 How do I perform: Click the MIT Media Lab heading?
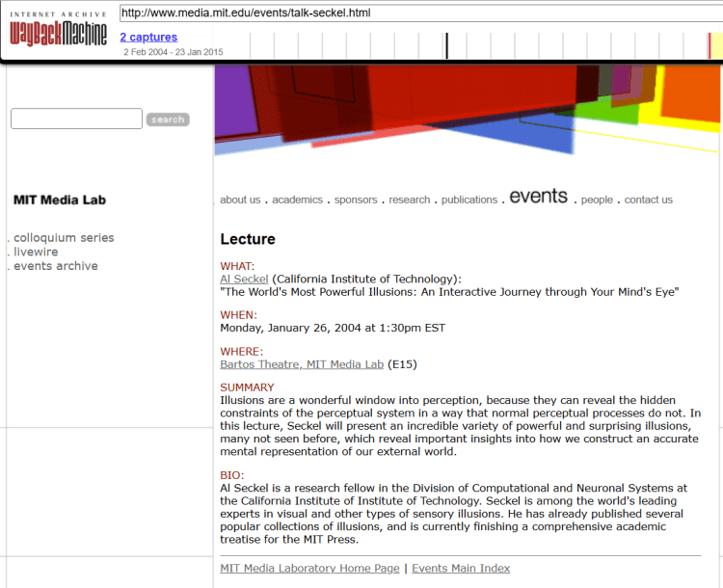[60, 200]
